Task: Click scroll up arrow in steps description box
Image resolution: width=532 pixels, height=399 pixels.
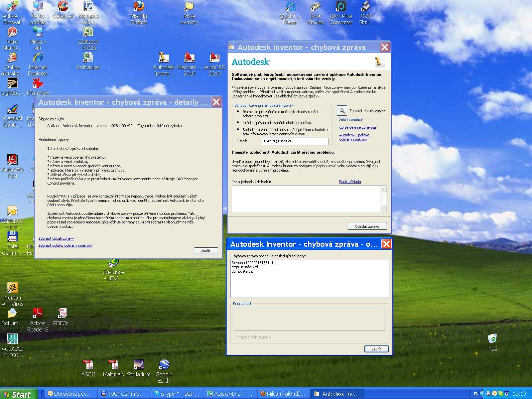Action: pyautogui.click(x=383, y=190)
